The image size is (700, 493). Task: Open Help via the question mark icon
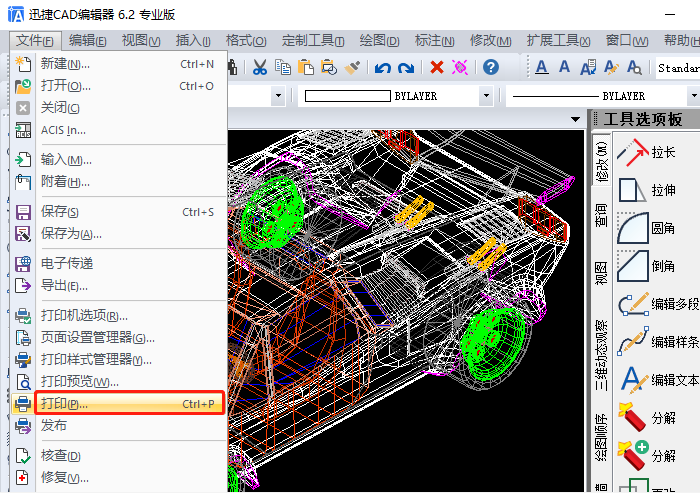tap(491, 67)
